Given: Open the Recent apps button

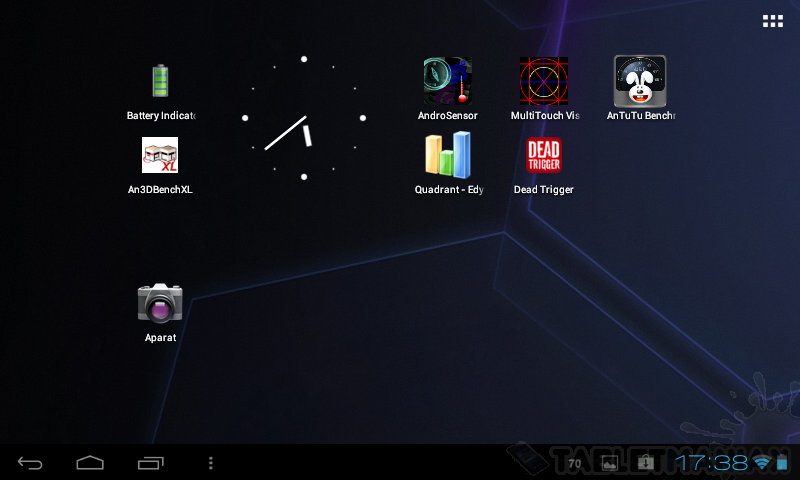Looking at the screenshot, I should pyautogui.click(x=151, y=463).
